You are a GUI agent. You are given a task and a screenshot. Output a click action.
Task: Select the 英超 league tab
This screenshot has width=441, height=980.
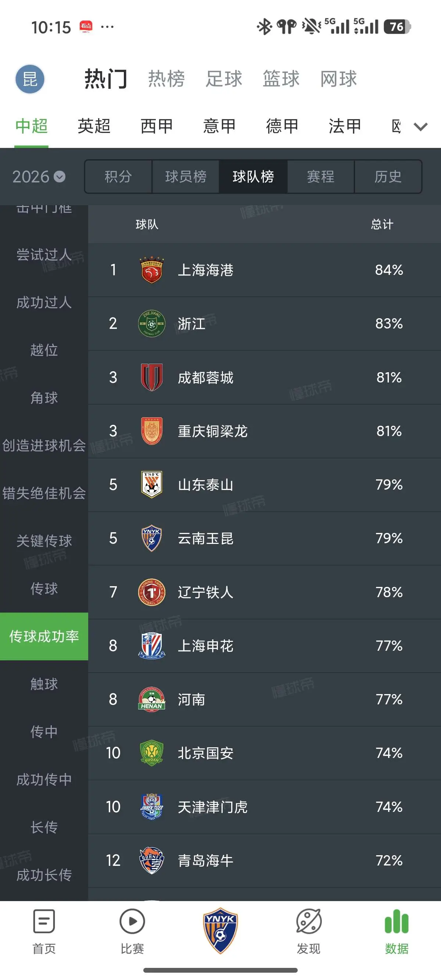pyautogui.click(x=94, y=126)
